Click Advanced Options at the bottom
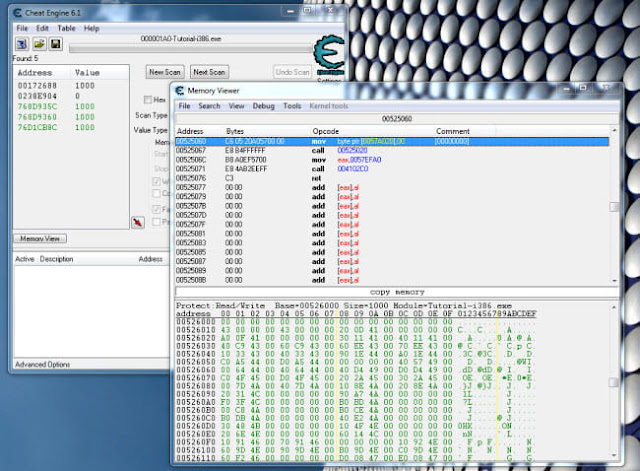 point(42,364)
